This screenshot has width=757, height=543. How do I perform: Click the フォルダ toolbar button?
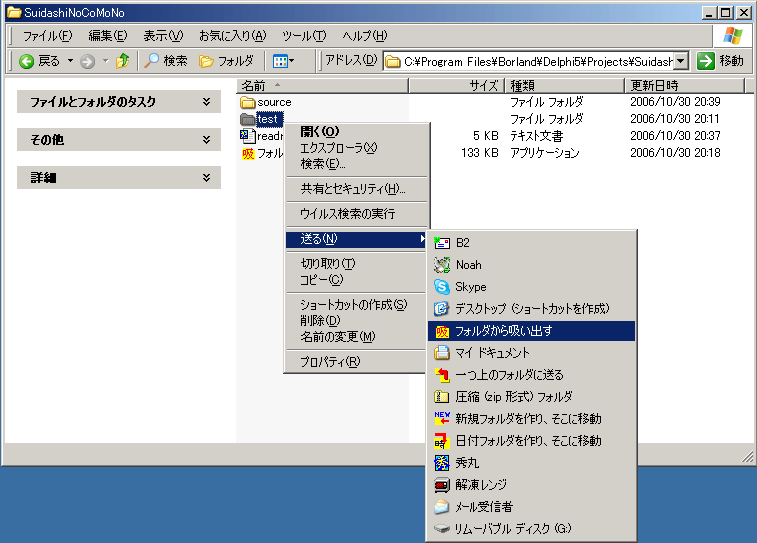click(x=227, y=61)
